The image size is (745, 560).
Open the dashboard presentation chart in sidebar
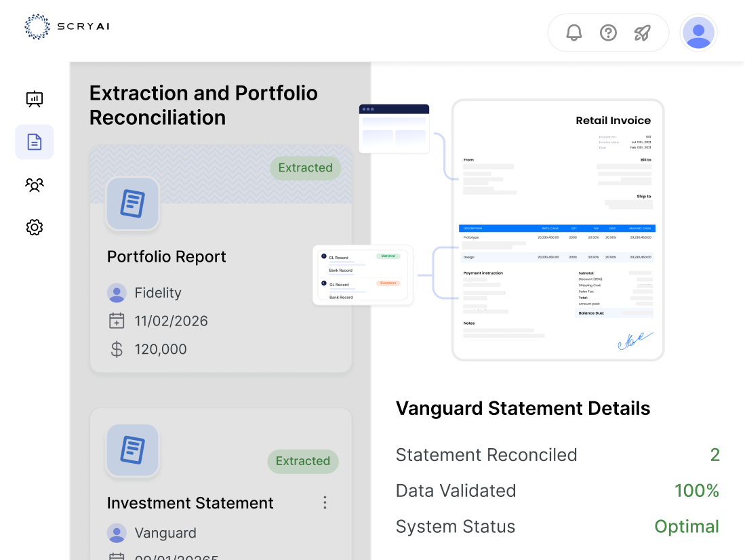(34, 99)
